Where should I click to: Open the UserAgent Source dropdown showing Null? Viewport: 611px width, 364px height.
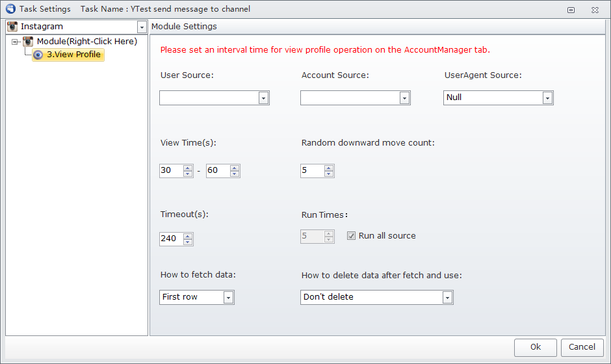tap(547, 98)
